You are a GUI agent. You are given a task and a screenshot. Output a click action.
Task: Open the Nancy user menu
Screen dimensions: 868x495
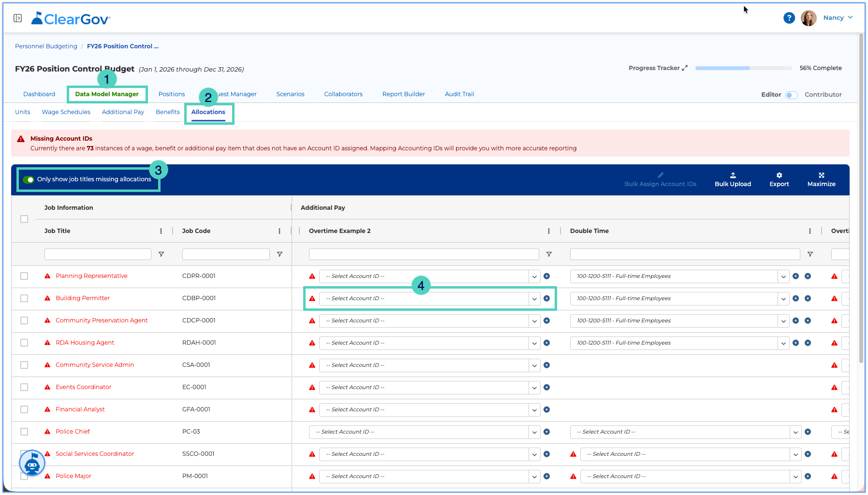(x=838, y=18)
